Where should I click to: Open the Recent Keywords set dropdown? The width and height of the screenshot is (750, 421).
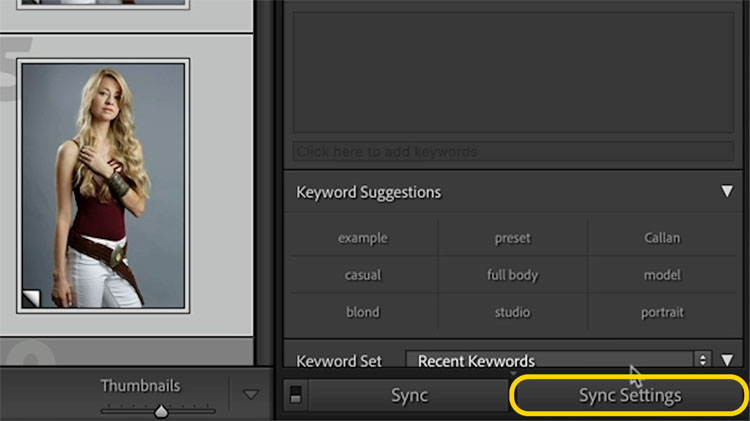(558, 360)
